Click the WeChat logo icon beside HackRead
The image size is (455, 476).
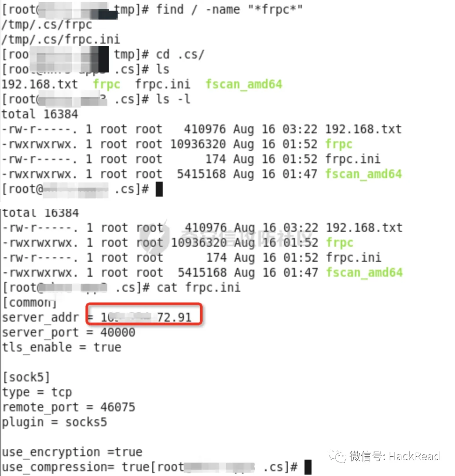(338, 456)
